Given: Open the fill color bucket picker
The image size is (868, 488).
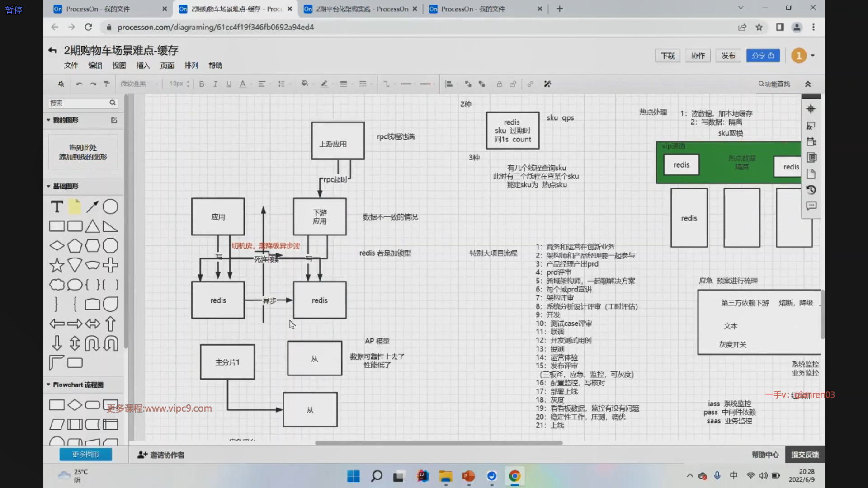Looking at the screenshot, I should (305, 84).
